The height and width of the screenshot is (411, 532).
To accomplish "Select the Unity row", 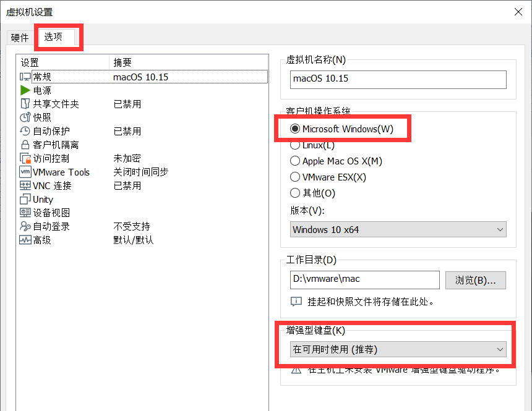I will (143, 199).
